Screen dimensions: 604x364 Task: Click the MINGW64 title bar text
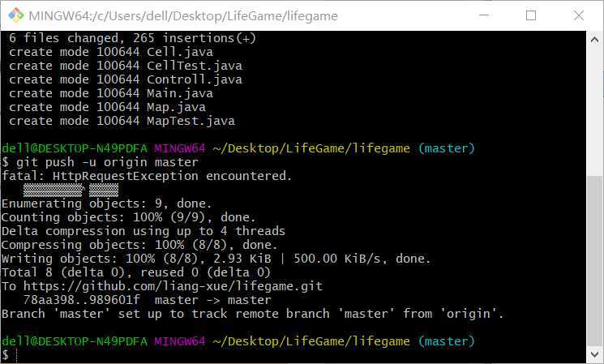183,15
